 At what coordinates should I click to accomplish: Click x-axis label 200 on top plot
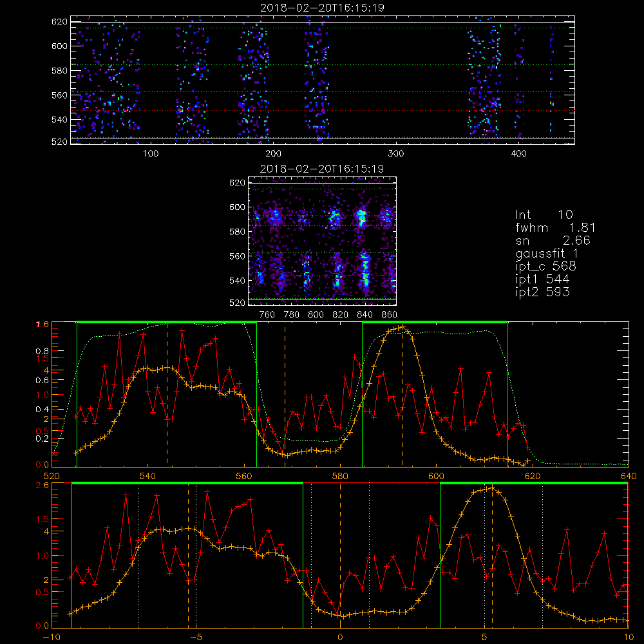pyautogui.click(x=273, y=154)
